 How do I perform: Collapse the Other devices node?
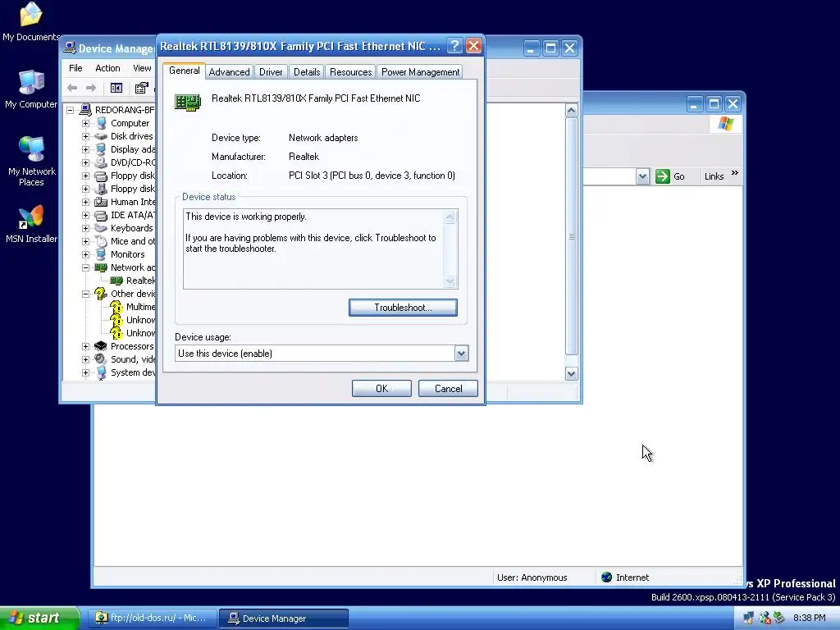click(x=85, y=294)
